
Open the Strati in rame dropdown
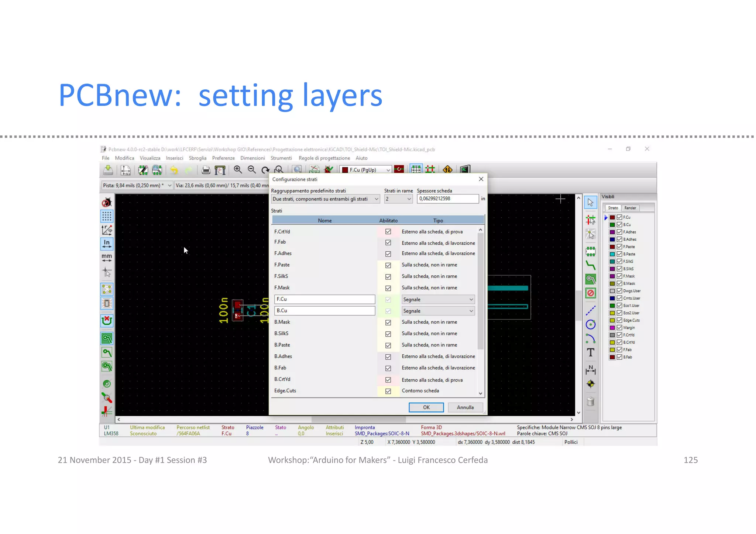(398, 199)
